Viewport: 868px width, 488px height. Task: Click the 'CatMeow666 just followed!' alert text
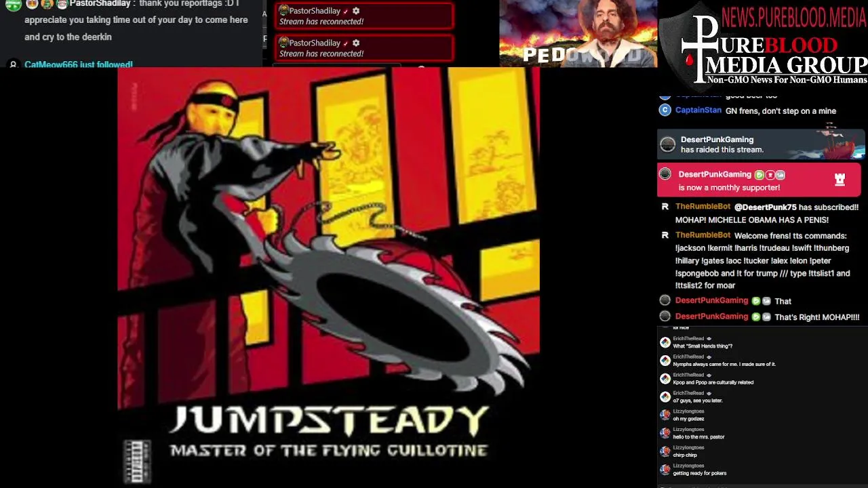pyautogui.click(x=79, y=64)
